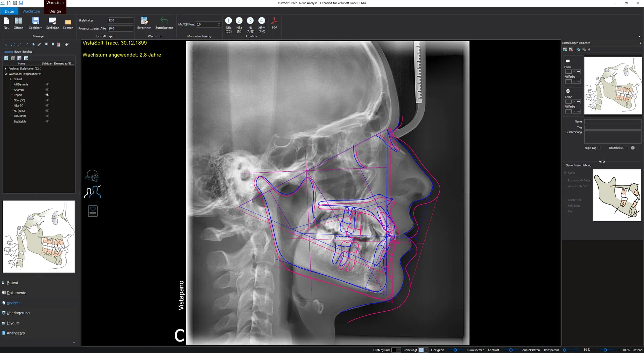Expand the Einheit tree node

click(11, 79)
